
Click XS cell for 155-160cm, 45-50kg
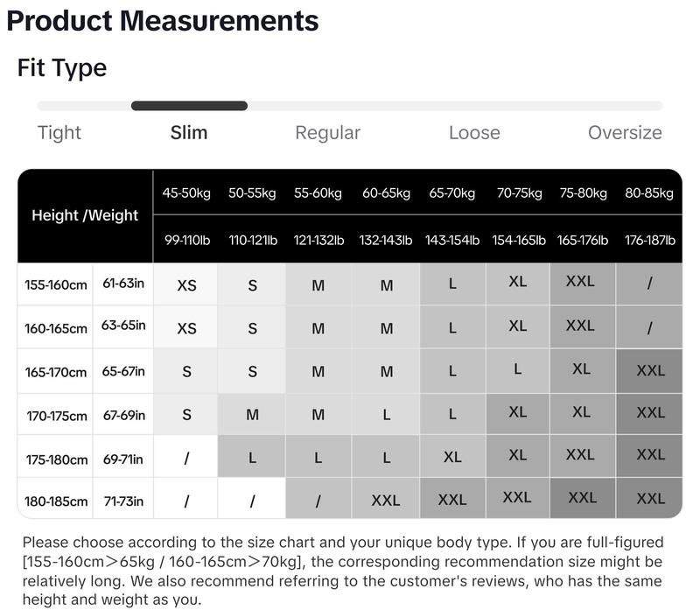[x=186, y=285]
